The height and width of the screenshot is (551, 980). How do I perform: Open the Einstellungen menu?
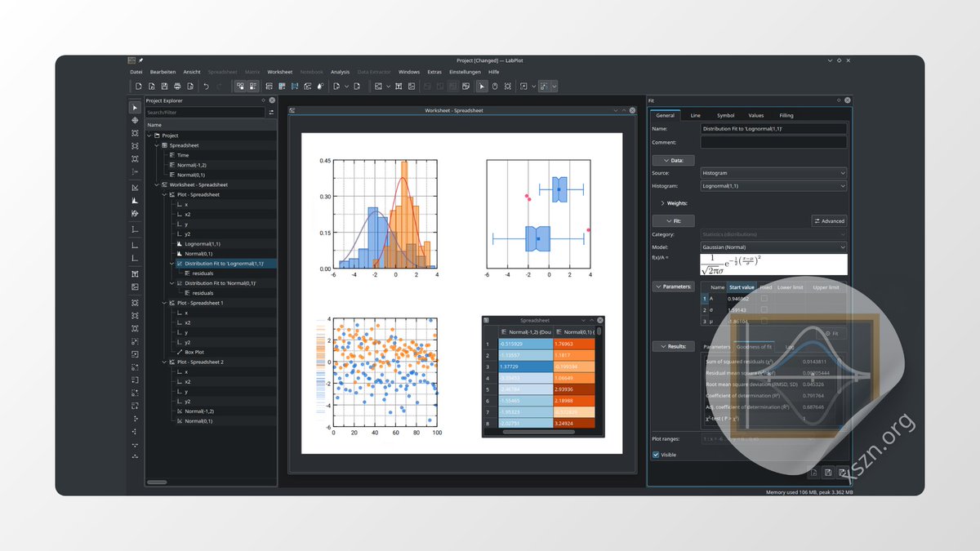465,72
